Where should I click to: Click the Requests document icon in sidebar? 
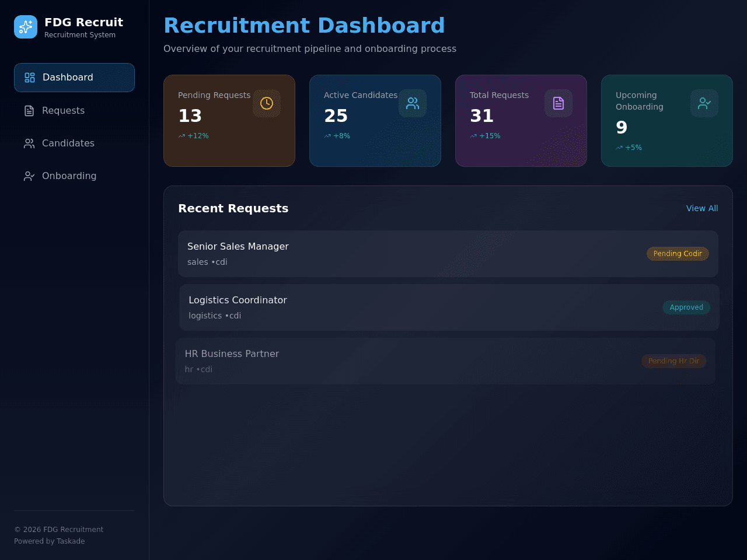click(x=29, y=111)
